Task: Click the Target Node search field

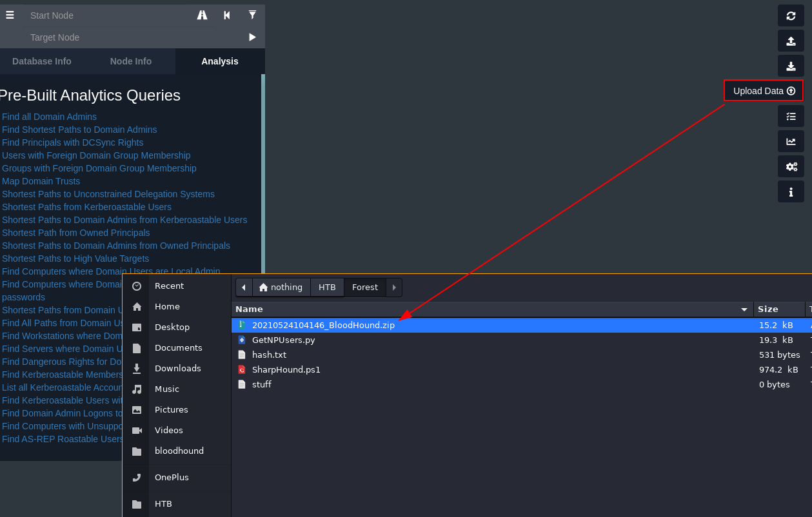Action: pos(132,37)
